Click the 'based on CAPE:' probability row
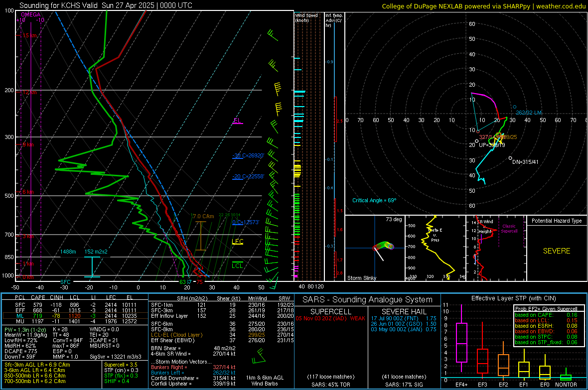The width and height of the screenshot is (588, 390). [546, 315]
